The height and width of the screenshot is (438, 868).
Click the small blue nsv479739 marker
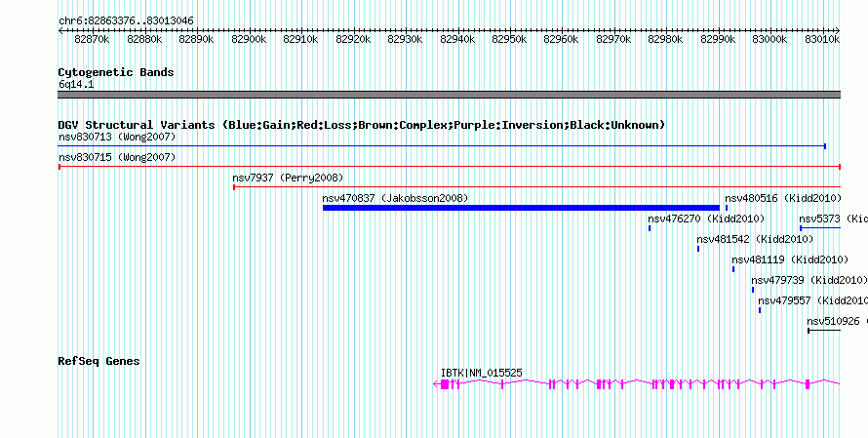pyautogui.click(x=753, y=290)
